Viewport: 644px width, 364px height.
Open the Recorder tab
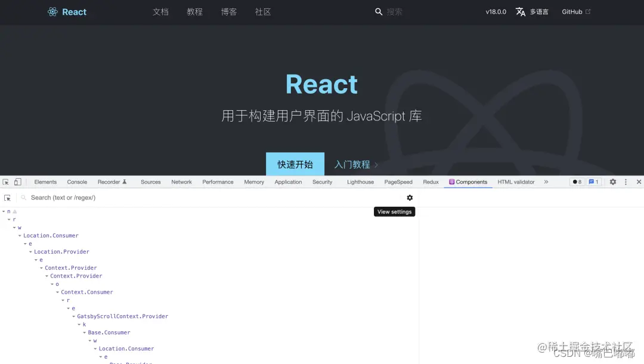click(112, 182)
